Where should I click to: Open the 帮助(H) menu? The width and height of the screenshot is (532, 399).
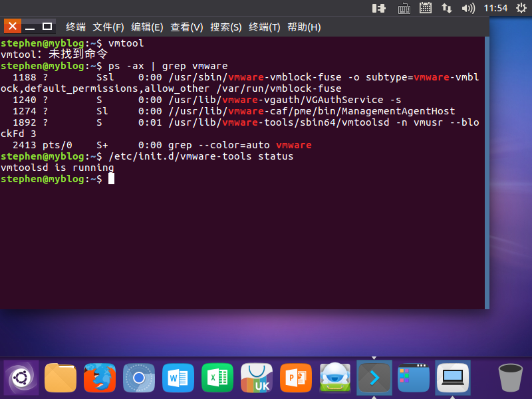[x=304, y=27]
